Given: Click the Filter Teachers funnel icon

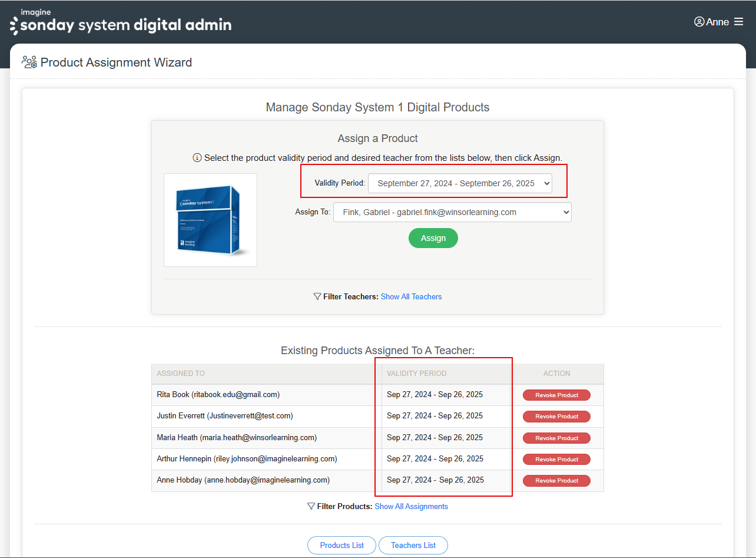Looking at the screenshot, I should (x=317, y=296).
